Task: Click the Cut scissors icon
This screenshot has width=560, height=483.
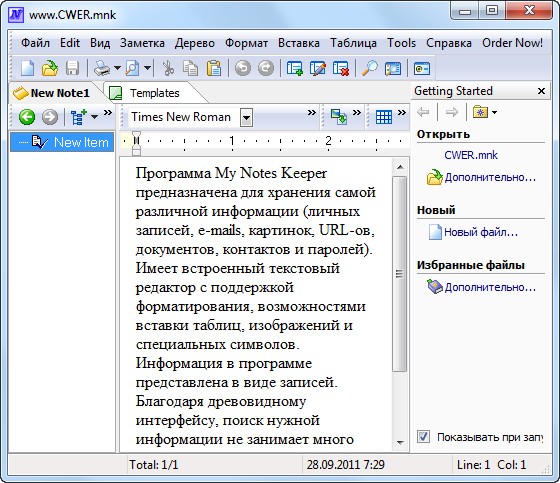Action: 168,68
